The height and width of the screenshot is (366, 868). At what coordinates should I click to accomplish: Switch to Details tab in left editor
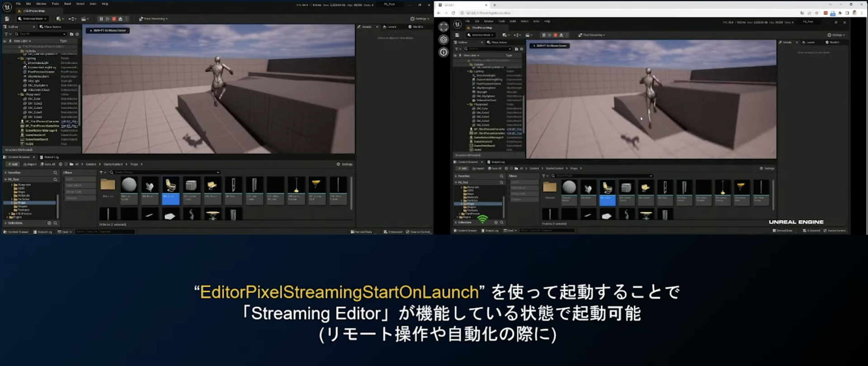[364, 27]
